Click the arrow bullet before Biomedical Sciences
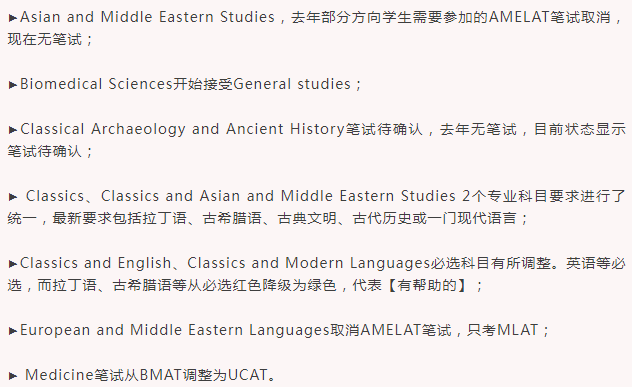This screenshot has width=632, height=387. (x=12, y=85)
